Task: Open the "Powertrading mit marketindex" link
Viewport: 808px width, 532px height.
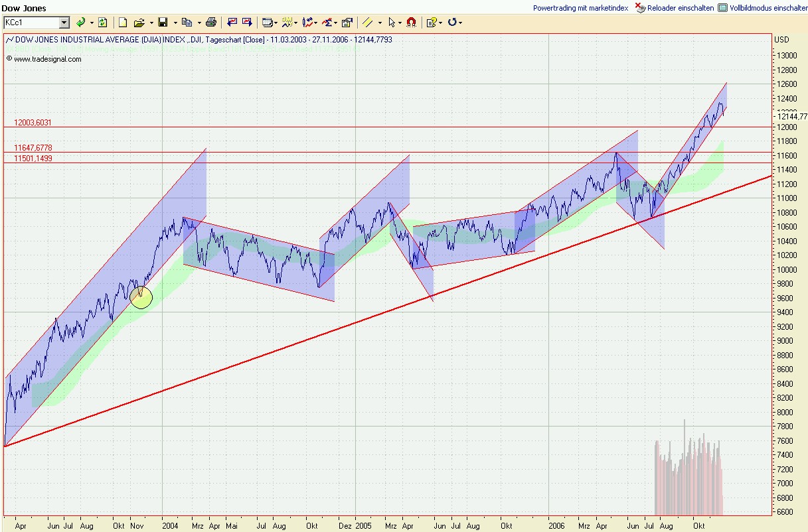Action: tap(580, 8)
